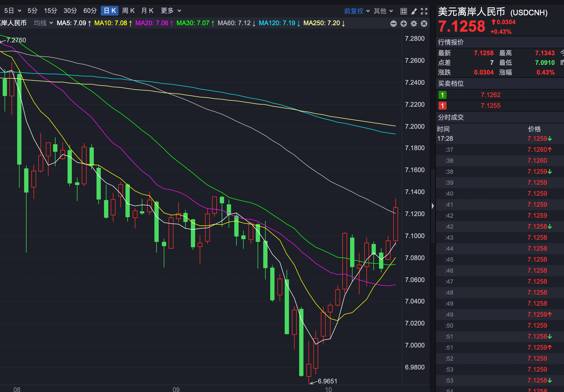Switch to the 60分 timeframe tab
This screenshot has width=564, height=392.
[x=90, y=11]
